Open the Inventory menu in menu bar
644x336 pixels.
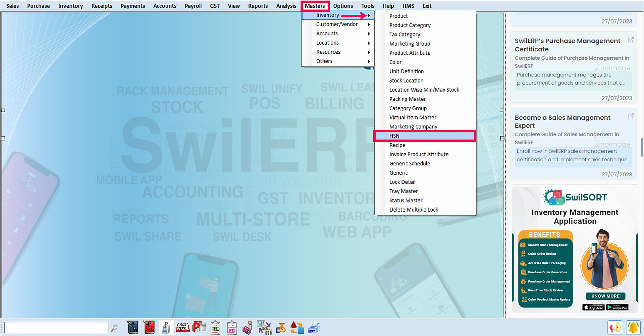point(70,6)
